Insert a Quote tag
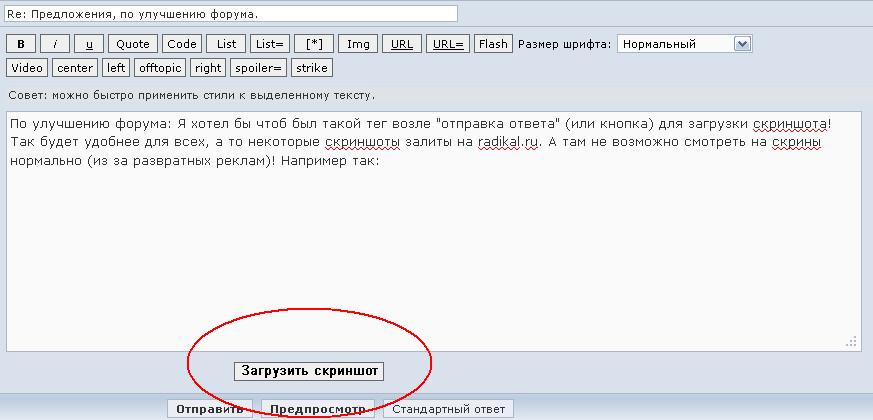Screen dimensions: 873x420 coord(133,44)
